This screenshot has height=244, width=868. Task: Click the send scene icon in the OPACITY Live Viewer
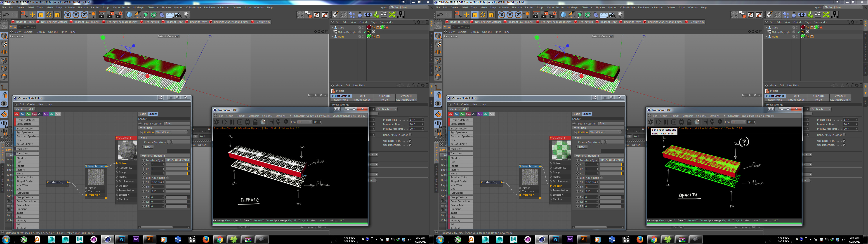pos(651,122)
